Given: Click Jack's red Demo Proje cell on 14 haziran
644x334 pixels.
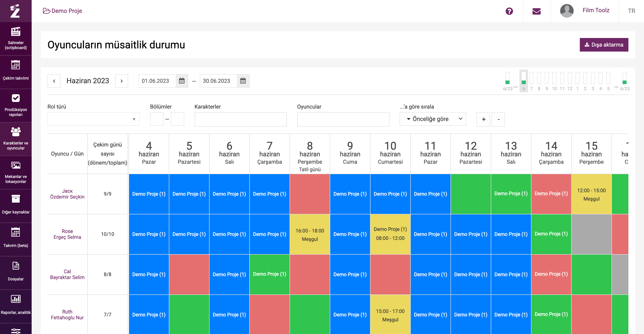Looking at the screenshot, I should [x=551, y=194].
